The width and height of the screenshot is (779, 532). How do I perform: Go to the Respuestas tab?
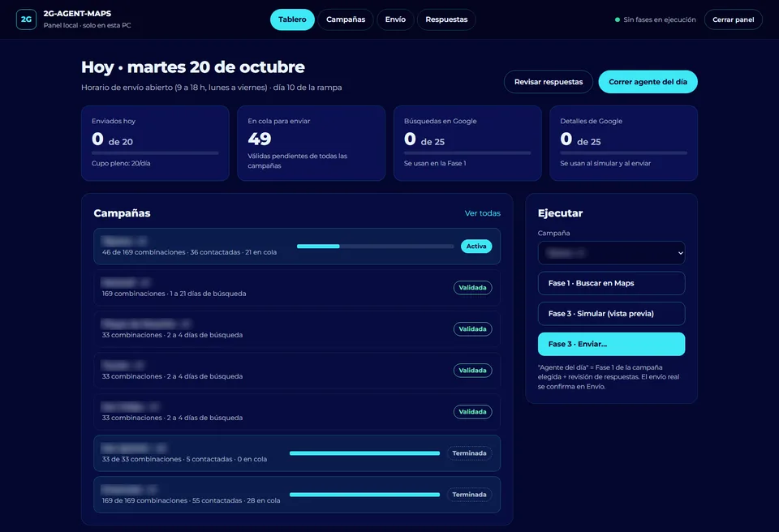[x=446, y=19]
